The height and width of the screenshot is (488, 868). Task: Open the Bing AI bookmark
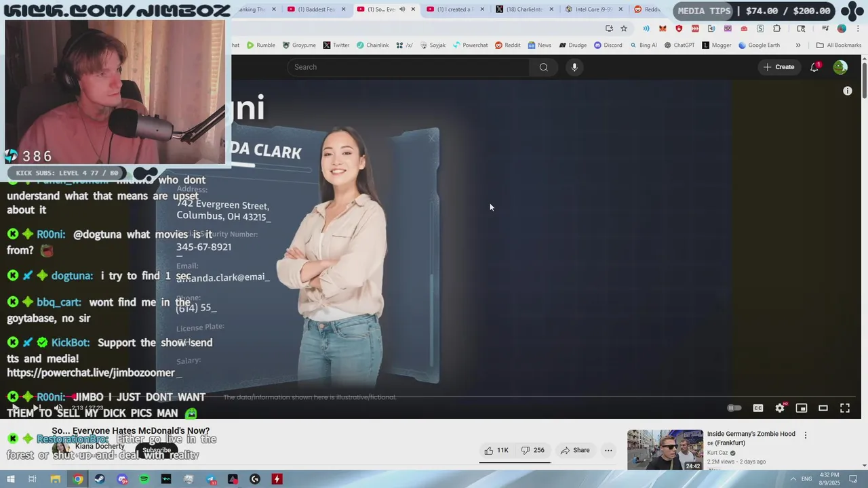tap(643, 45)
